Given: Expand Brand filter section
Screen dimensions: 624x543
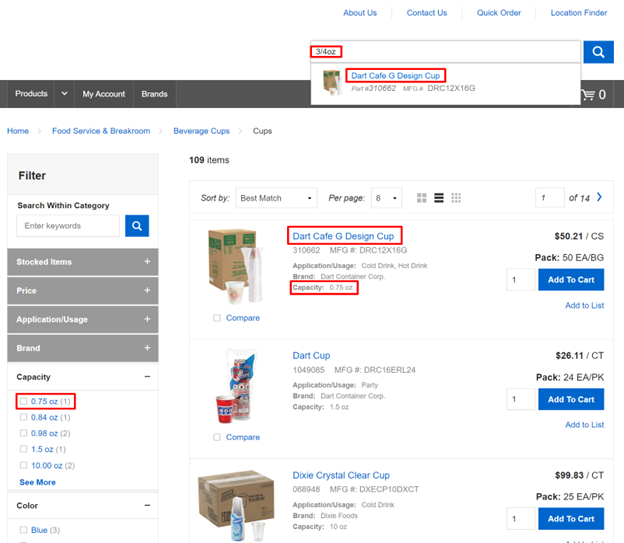Looking at the screenshot, I should (x=83, y=348).
